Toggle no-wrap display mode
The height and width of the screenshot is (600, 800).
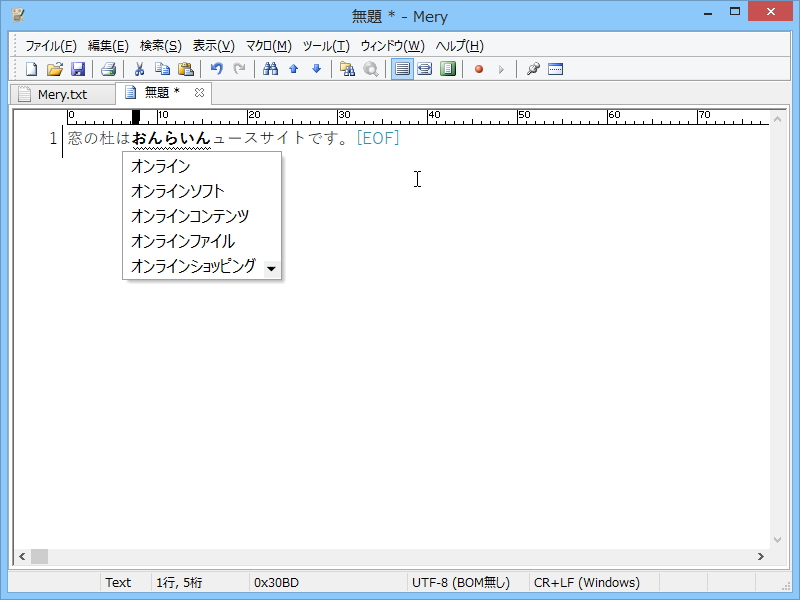(x=402, y=69)
